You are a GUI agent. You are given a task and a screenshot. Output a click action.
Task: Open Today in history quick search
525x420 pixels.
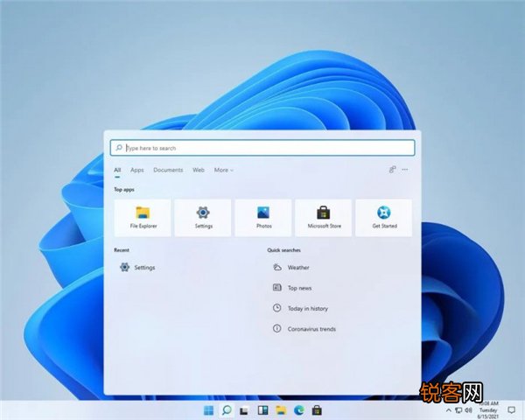[x=300, y=308]
